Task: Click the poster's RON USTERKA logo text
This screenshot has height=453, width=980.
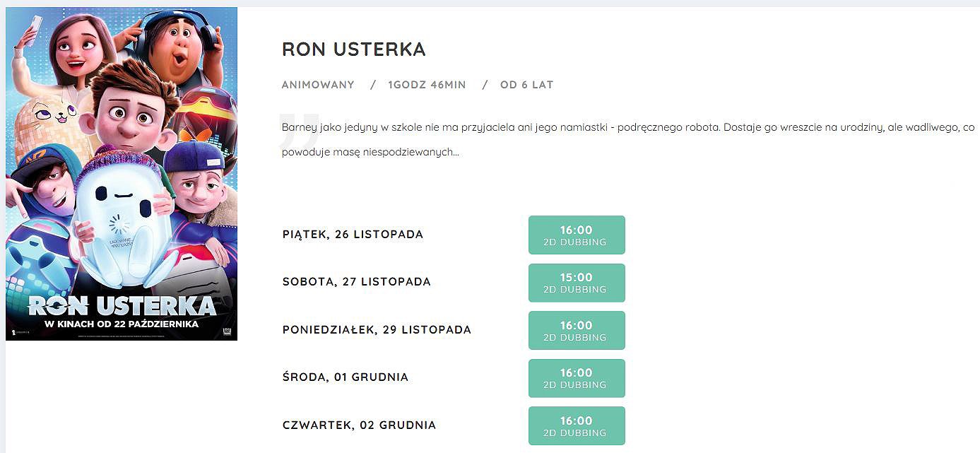Action: [x=122, y=305]
